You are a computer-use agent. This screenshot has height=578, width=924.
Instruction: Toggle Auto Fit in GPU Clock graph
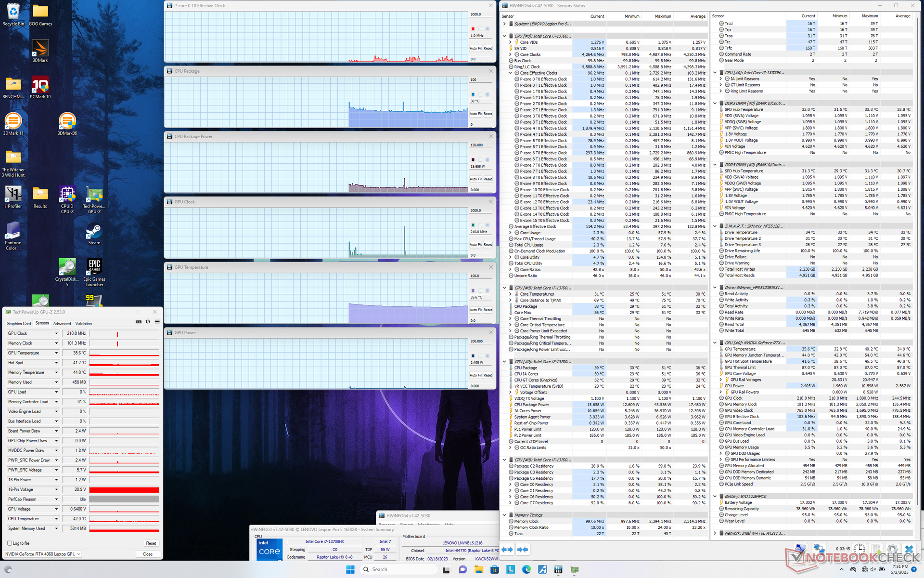click(475, 245)
